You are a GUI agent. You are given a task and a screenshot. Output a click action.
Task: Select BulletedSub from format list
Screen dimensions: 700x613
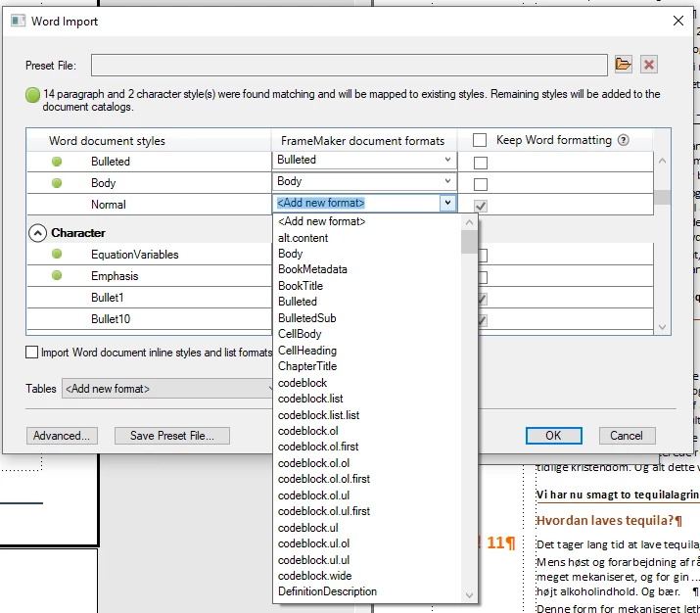tap(306, 318)
